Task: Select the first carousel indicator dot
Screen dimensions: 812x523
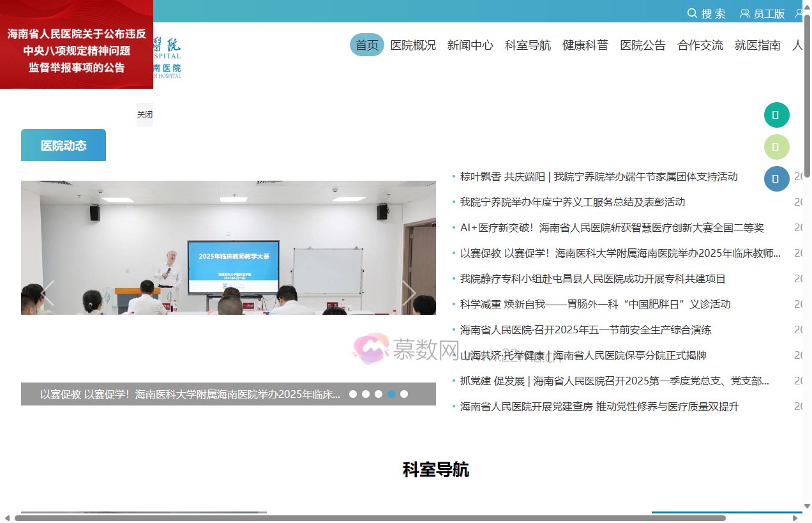Action: click(353, 394)
